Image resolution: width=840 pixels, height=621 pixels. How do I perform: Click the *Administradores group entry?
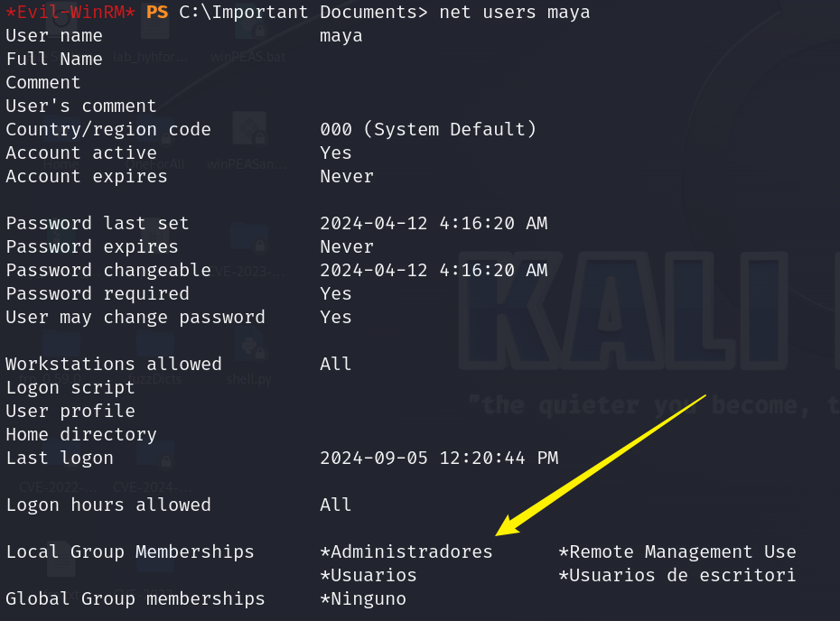pos(406,551)
